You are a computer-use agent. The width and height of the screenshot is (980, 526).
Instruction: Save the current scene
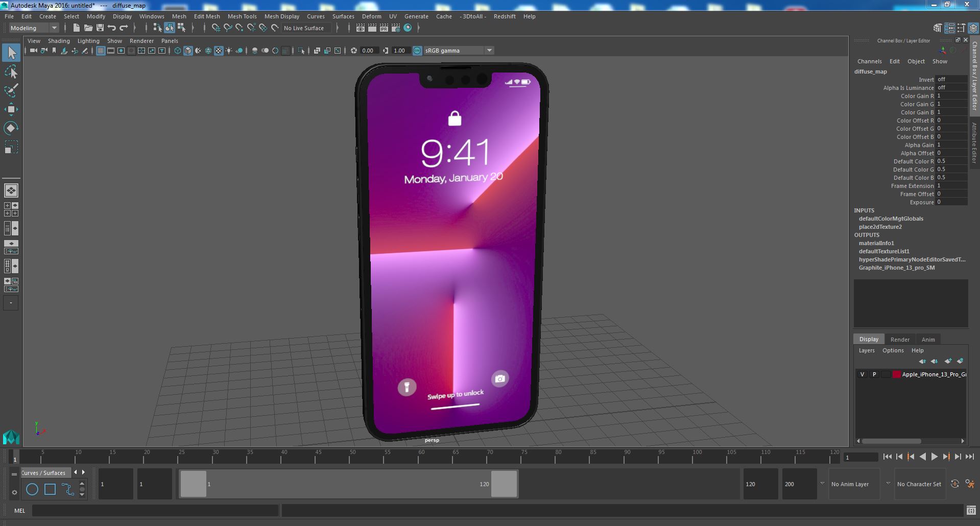[100, 28]
